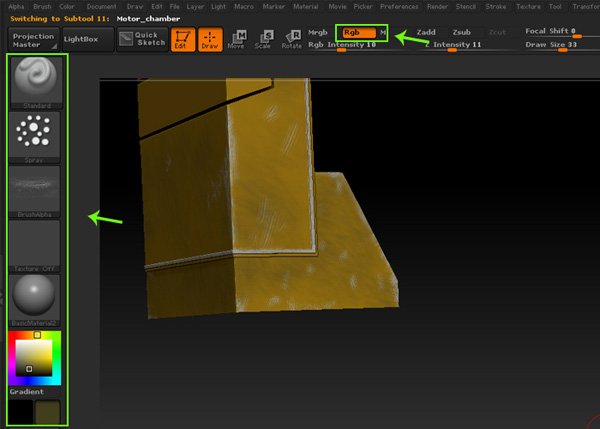
Task: Activate Edit mode button
Action: tap(183, 39)
